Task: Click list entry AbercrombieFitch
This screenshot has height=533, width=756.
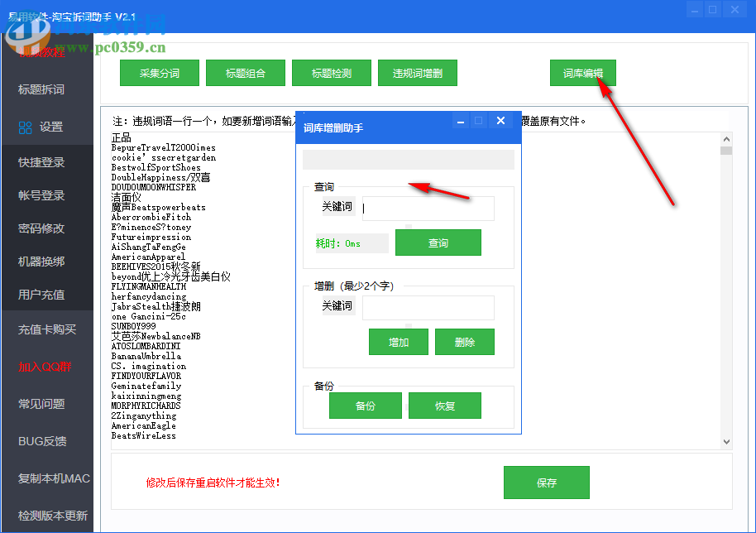Action: pyautogui.click(x=151, y=217)
